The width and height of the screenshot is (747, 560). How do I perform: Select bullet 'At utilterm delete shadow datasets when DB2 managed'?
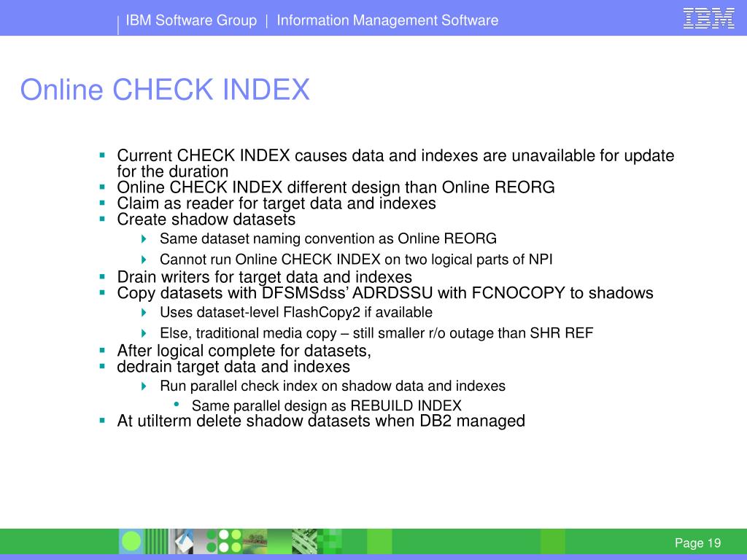(x=321, y=421)
